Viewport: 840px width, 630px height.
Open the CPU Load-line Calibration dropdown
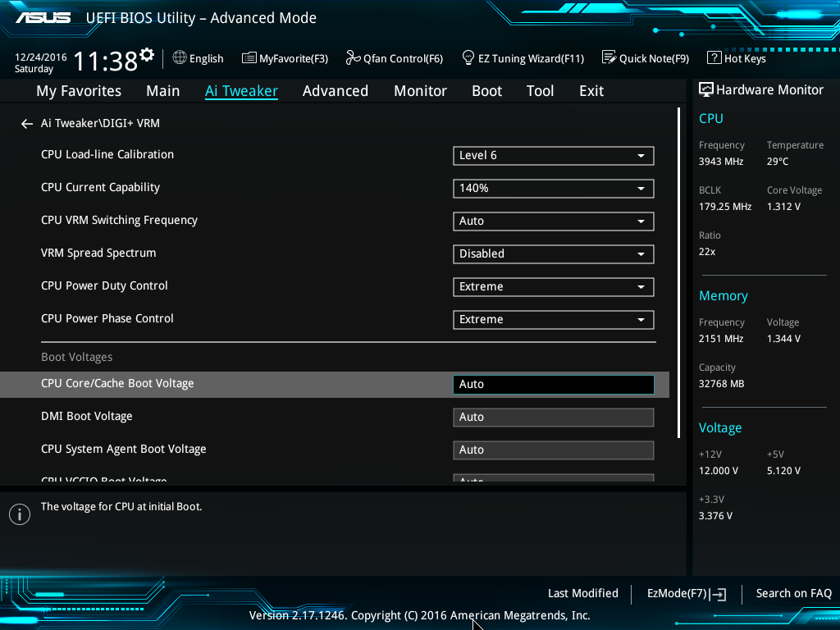tap(554, 156)
